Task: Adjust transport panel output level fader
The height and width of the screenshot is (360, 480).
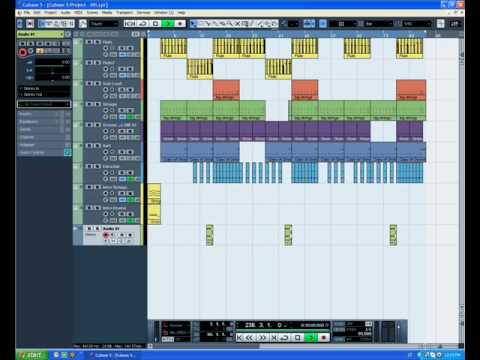Action: click(399, 332)
